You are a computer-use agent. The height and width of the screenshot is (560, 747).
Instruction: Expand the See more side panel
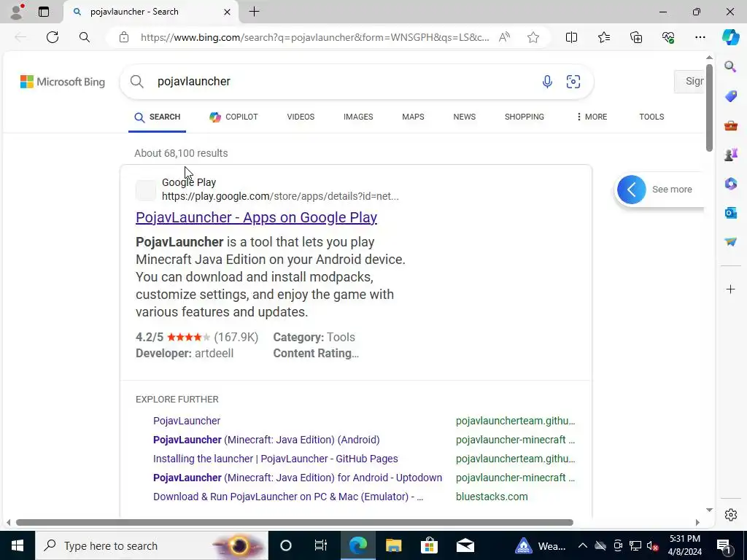(x=659, y=190)
